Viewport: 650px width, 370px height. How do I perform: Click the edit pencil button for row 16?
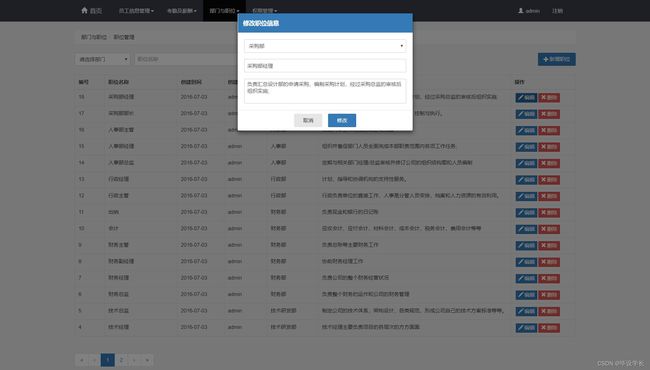click(526, 131)
